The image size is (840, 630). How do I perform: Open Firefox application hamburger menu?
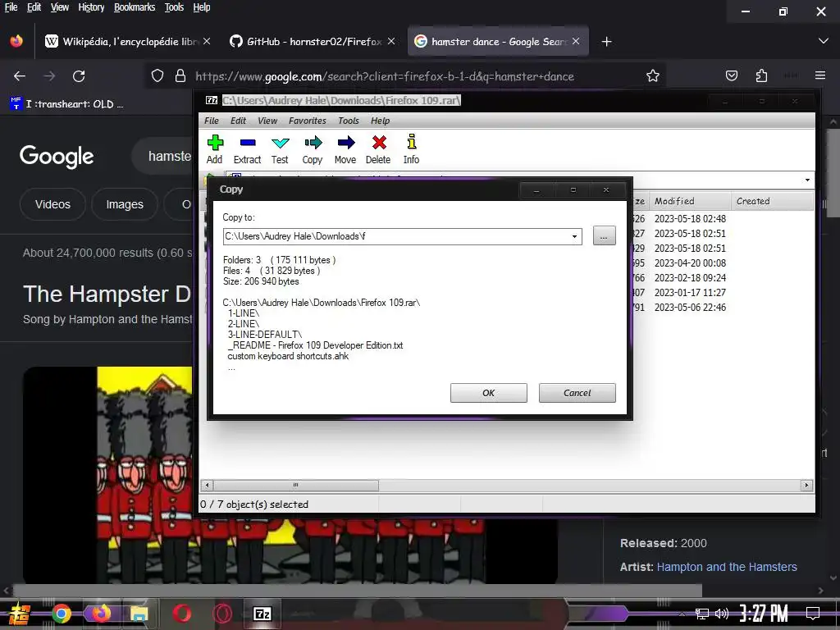click(x=820, y=76)
